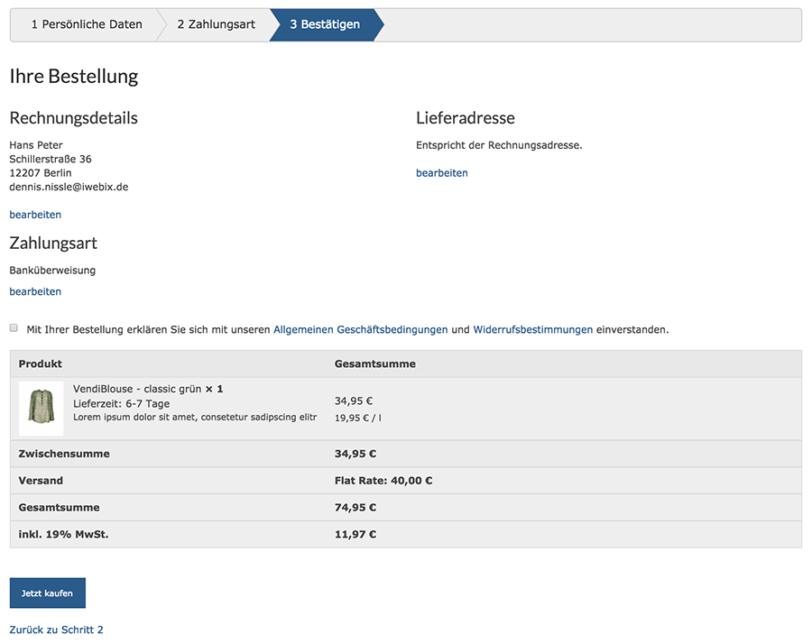Edit payment method via bearbeiten below Banküberweisung

pyautogui.click(x=35, y=291)
